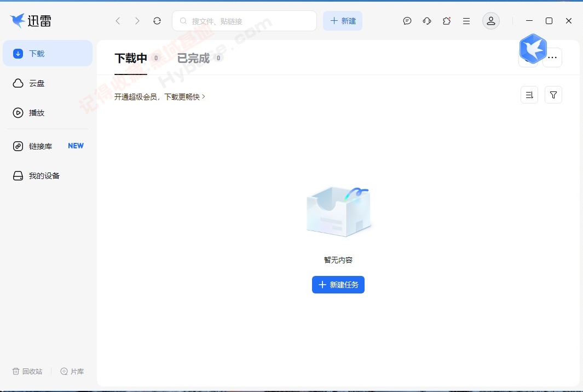The width and height of the screenshot is (583, 392).
Task: Open the filter funnel icon button
Action: click(x=553, y=95)
